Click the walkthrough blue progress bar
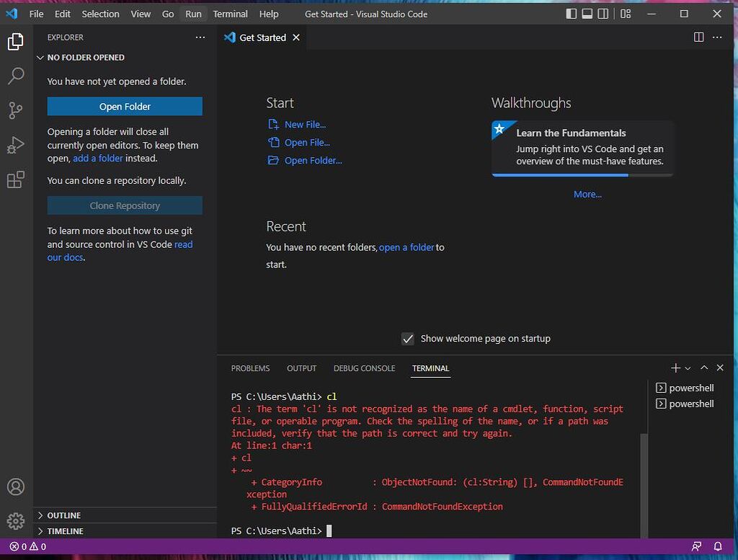This screenshot has width=738, height=560. [559, 175]
